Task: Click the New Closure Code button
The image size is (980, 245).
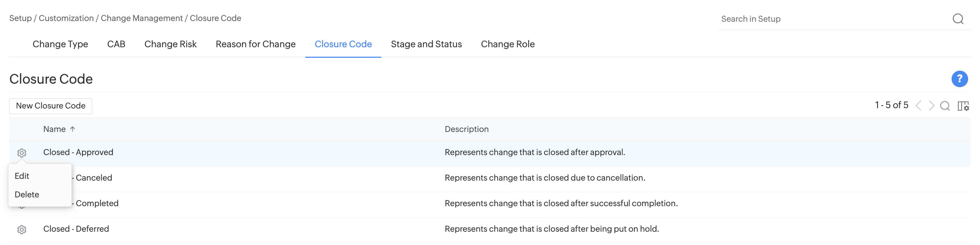Action: (x=50, y=106)
